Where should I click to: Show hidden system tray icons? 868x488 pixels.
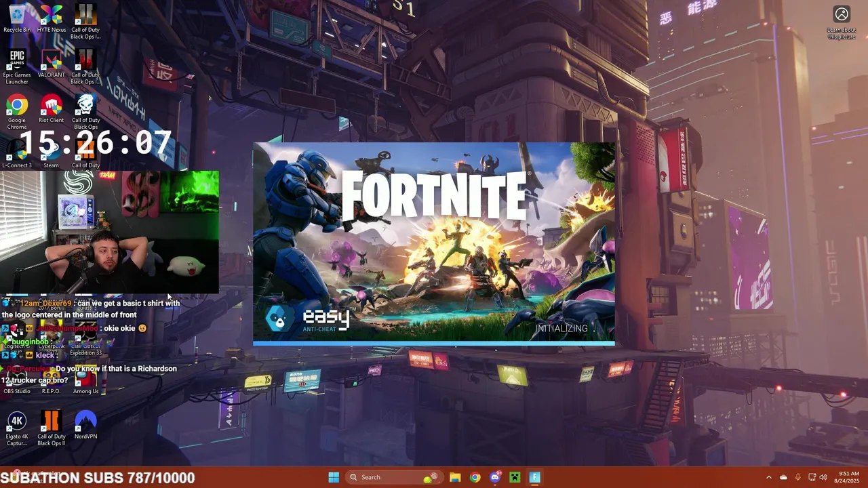tap(768, 477)
